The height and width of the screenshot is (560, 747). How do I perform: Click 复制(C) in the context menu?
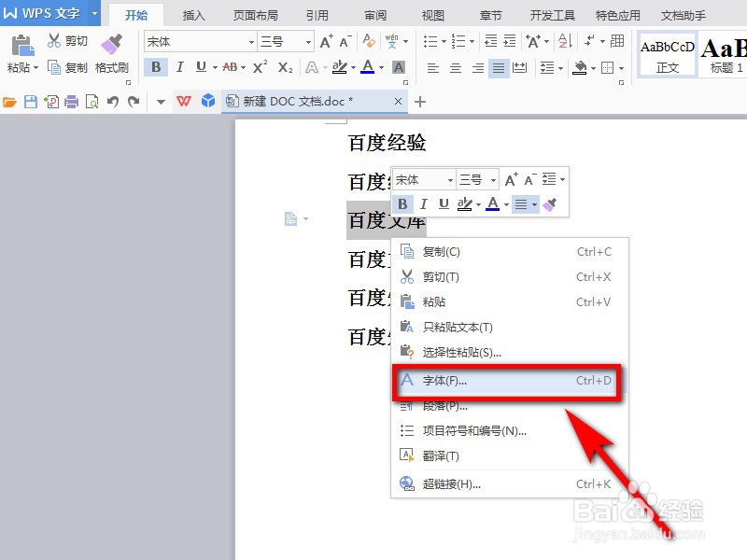(509, 252)
